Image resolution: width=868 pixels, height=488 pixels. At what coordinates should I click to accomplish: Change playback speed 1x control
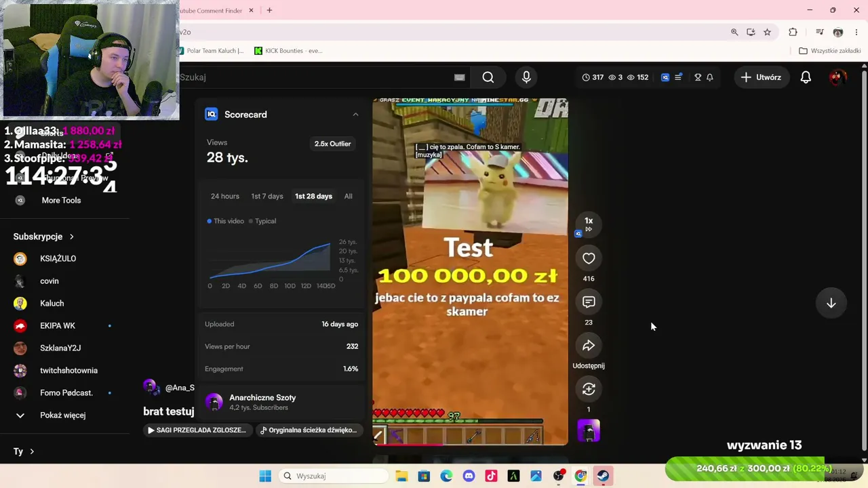(589, 224)
